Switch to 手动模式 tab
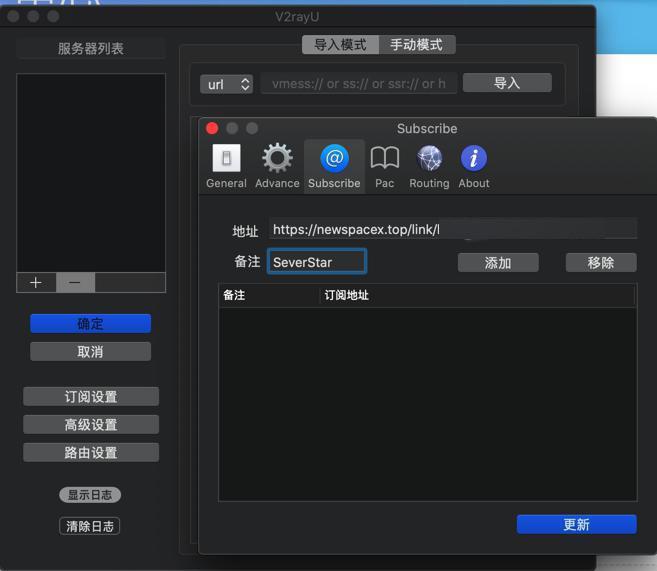657x571 pixels. [417, 44]
